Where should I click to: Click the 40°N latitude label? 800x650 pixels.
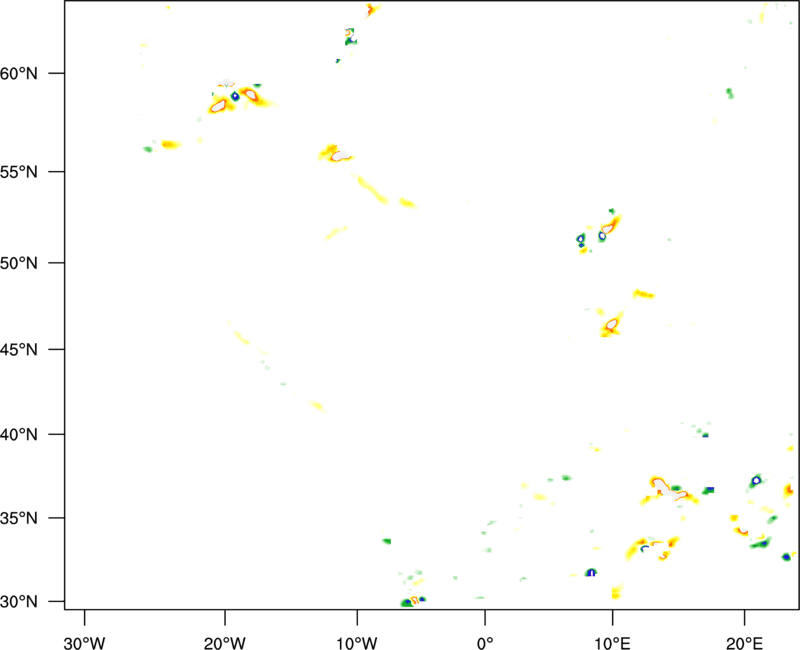pos(19,435)
